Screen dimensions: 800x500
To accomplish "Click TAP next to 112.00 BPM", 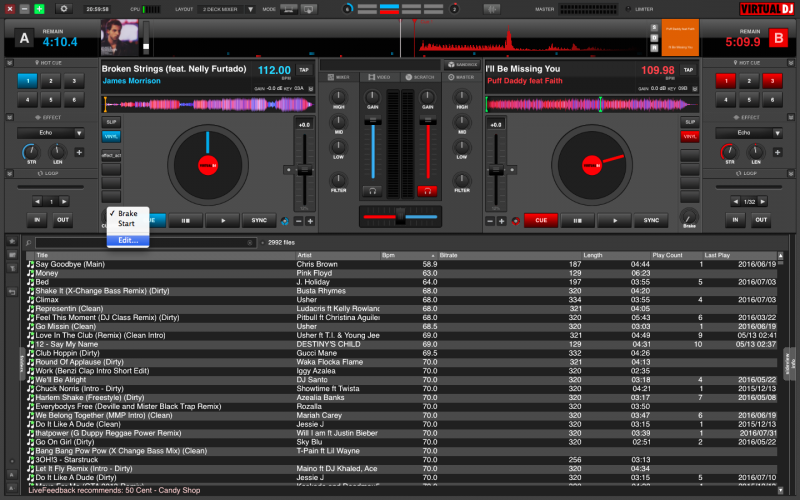I will pos(304,70).
